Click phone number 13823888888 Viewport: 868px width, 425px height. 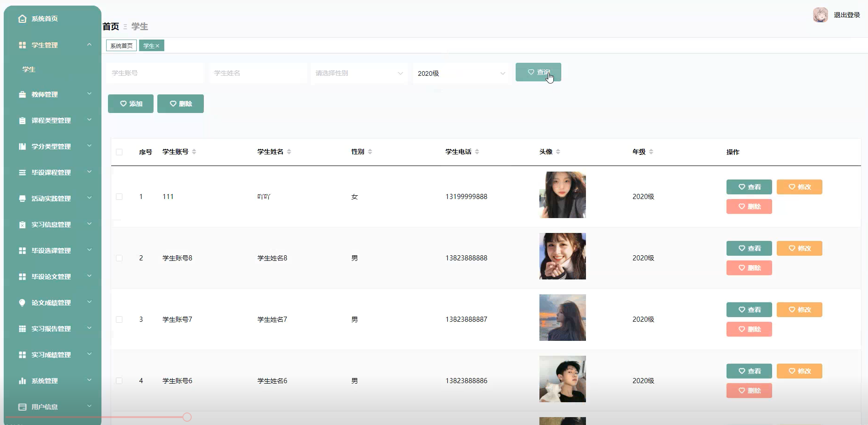pyautogui.click(x=466, y=258)
